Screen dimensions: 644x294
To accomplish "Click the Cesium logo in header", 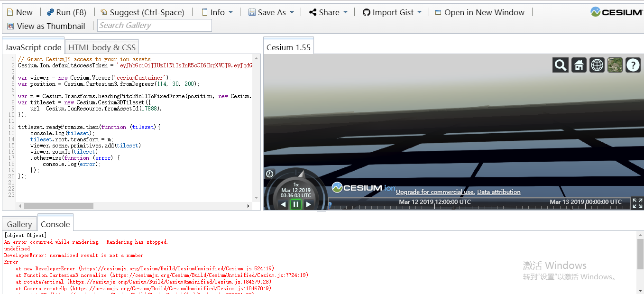I will click(616, 12).
